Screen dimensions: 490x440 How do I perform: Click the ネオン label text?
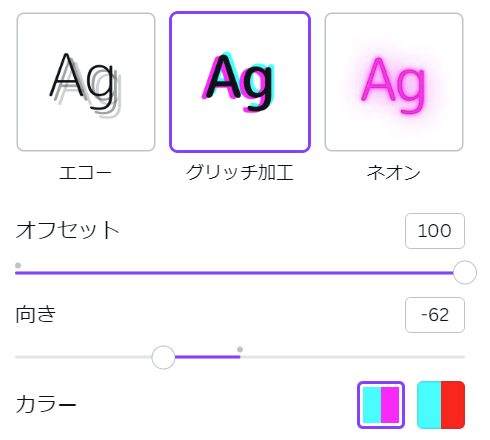pyautogui.click(x=394, y=173)
